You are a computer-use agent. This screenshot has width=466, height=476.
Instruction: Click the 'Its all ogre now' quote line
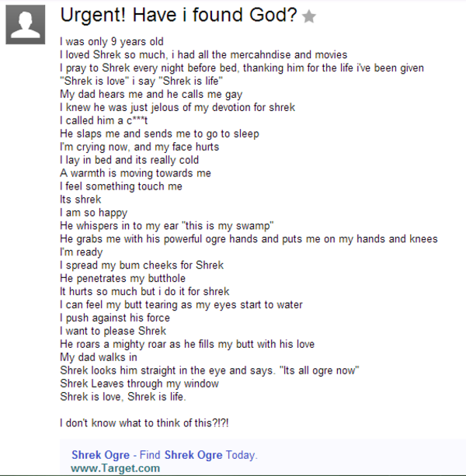pos(210,370)
